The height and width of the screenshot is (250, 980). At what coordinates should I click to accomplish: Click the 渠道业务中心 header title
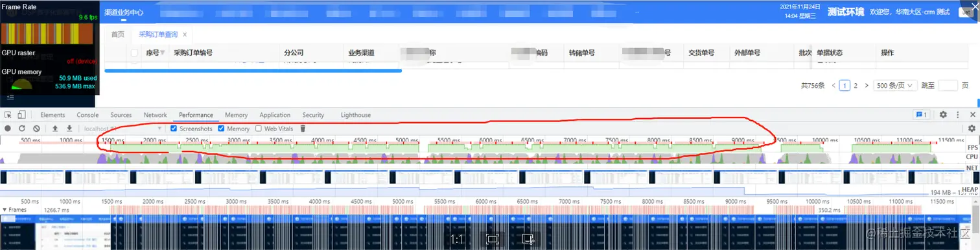[x=124, y=12]
